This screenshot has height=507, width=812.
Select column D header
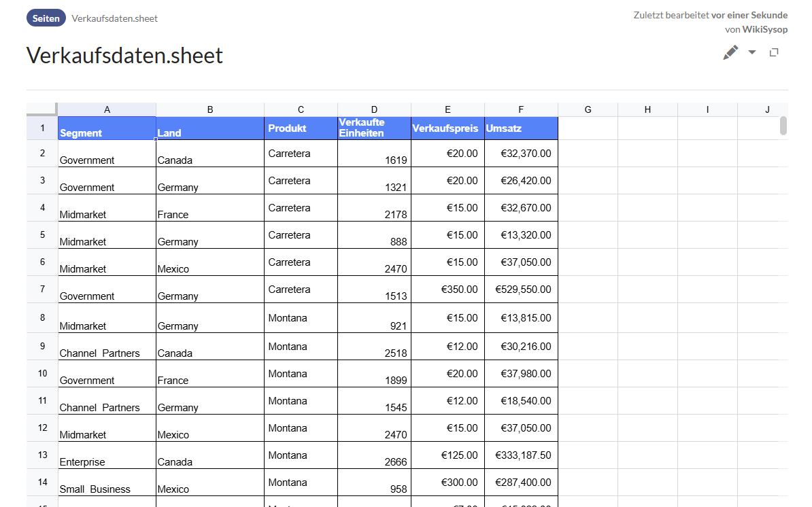(x=374, y=109)
